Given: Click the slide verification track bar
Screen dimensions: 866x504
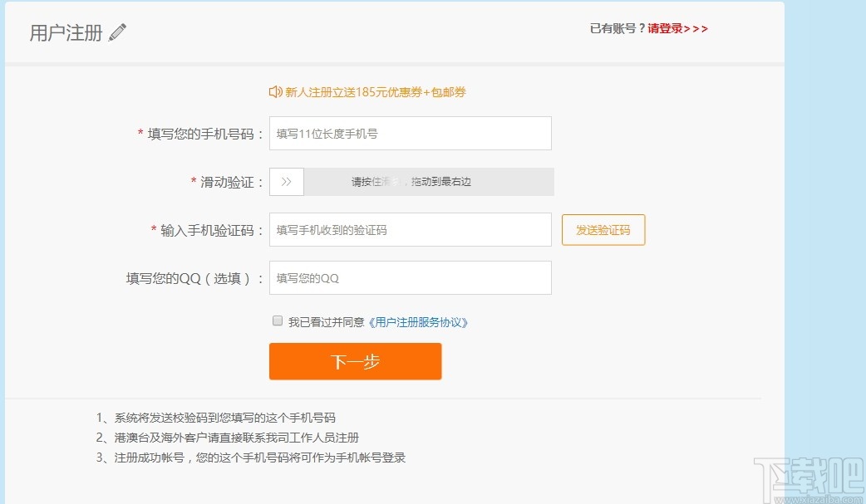Looking at the screenshot, I should coord(428,182).
